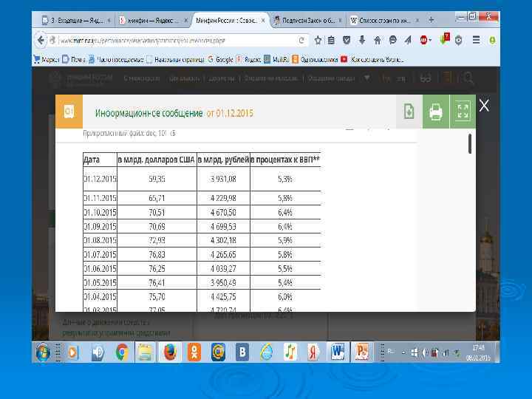Click the popup vertical scrollbar thumb
Image resolution: width=532 pixels, height=399 pixels.
coord(470,143)
